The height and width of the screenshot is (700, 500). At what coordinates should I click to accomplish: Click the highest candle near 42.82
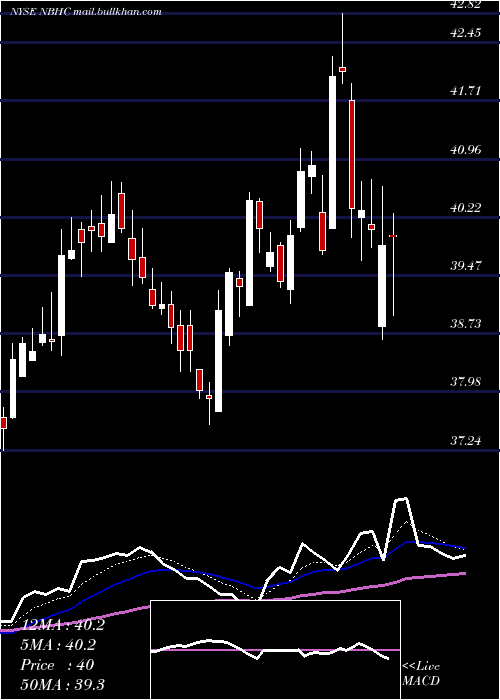(x=343, y=48)
